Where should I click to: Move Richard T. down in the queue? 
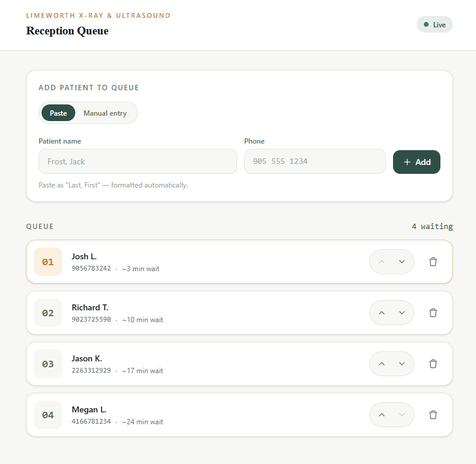pos(402,313)
